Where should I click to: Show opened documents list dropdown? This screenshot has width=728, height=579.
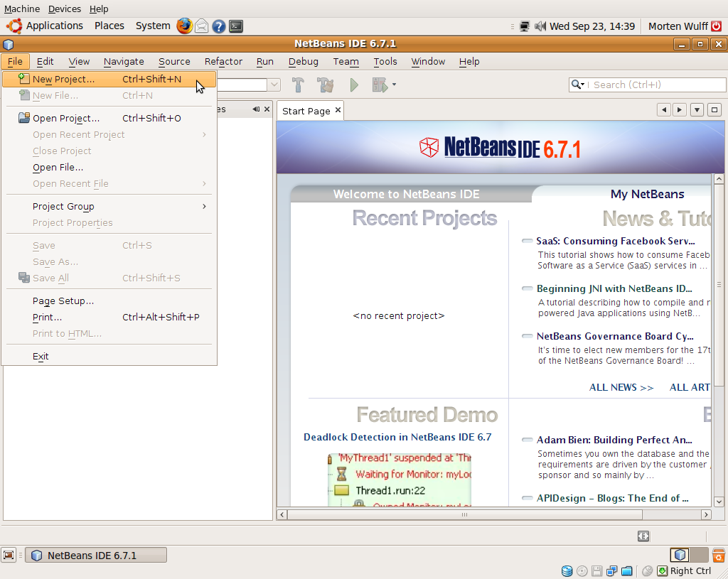pos(697,110)
